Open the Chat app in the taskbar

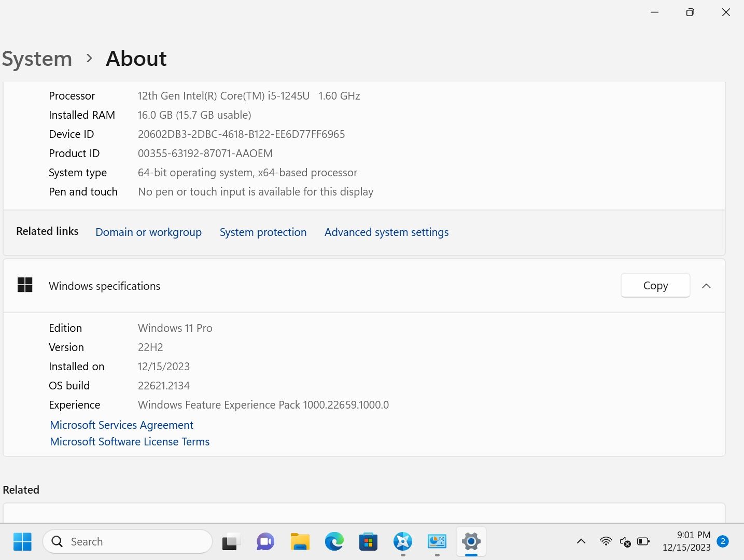[x=265, y=541]
